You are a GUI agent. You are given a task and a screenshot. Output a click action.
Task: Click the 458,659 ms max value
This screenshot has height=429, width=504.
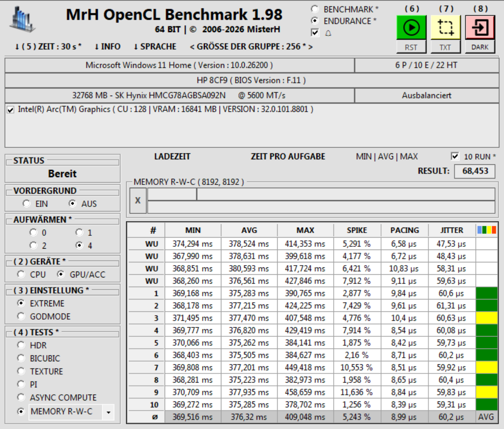(x=305, y=392)
